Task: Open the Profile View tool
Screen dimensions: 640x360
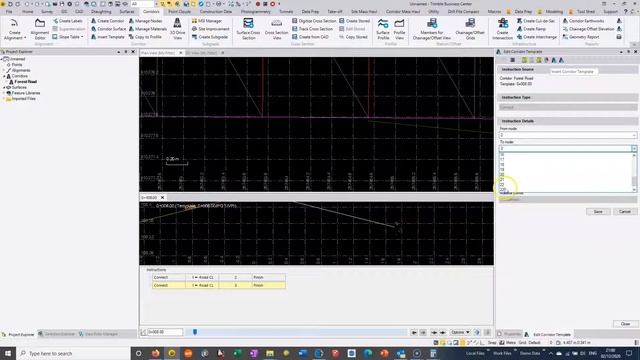Action: coord(399,29)
